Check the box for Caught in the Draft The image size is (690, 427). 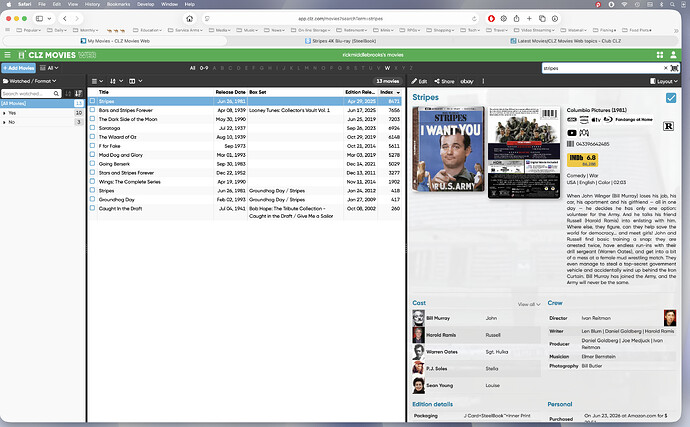[92, 208]
